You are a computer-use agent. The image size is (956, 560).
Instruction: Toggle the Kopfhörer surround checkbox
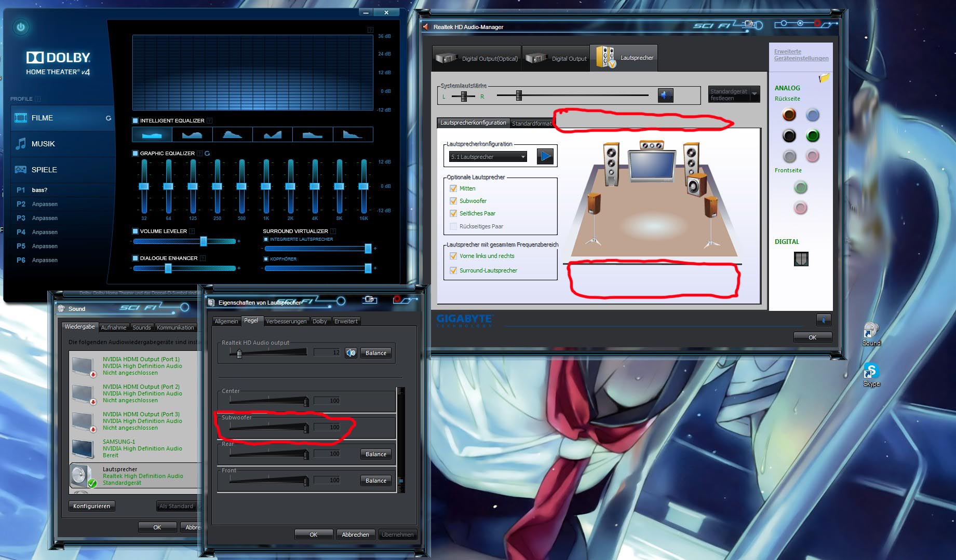pyautogui.click(x=266, y=258)
